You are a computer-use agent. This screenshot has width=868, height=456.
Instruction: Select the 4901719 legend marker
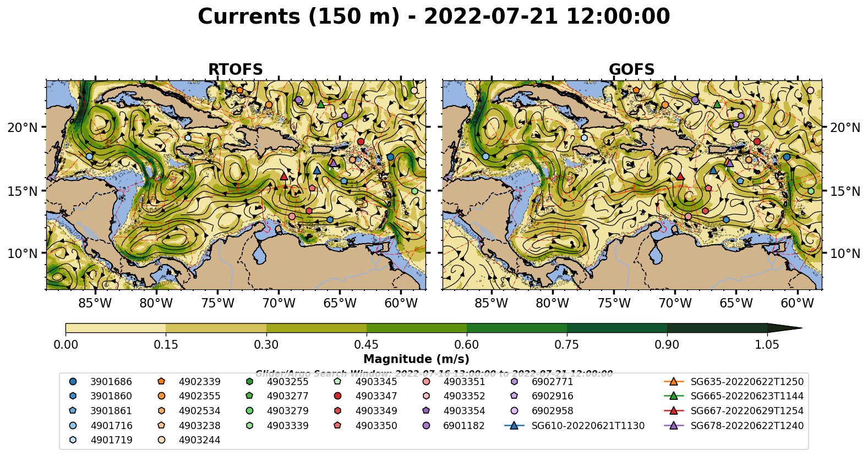(73, 440)
